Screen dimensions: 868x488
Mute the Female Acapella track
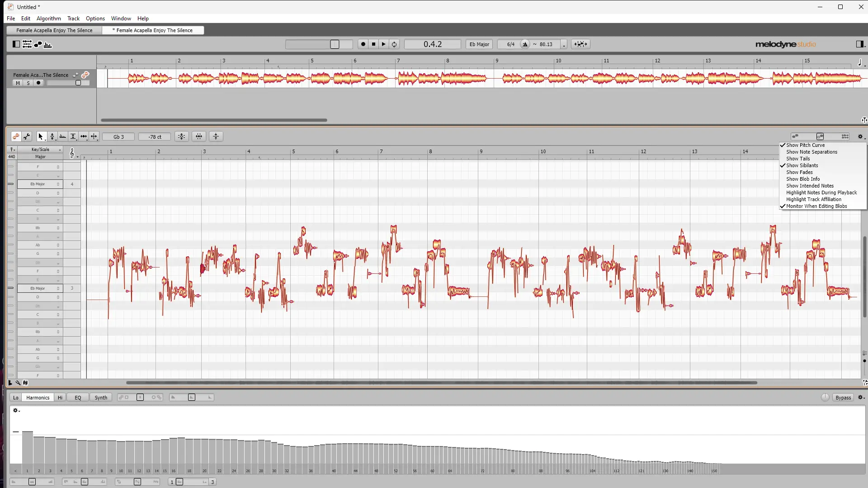(17, 83)
